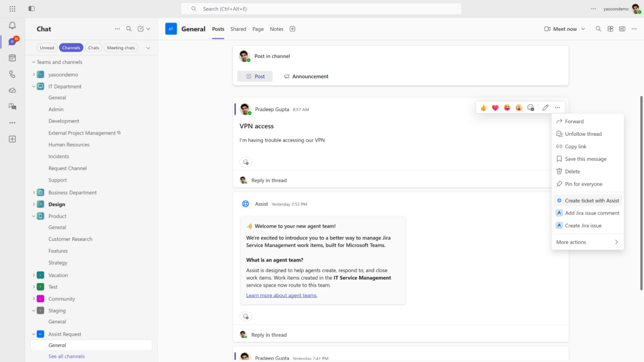Toggle the Meeting chats filter pill
This screenshot has width=644, height=362.
pos(121,48)
